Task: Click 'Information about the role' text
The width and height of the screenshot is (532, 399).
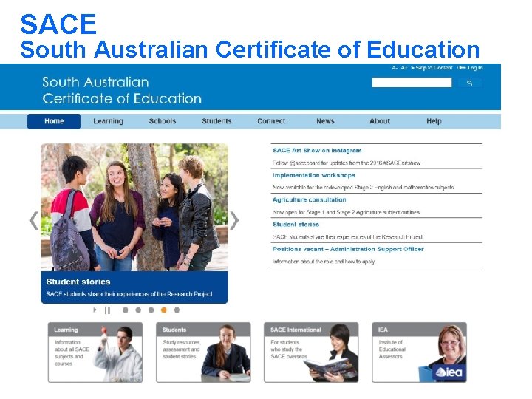Action: click(x=324, y=262)
